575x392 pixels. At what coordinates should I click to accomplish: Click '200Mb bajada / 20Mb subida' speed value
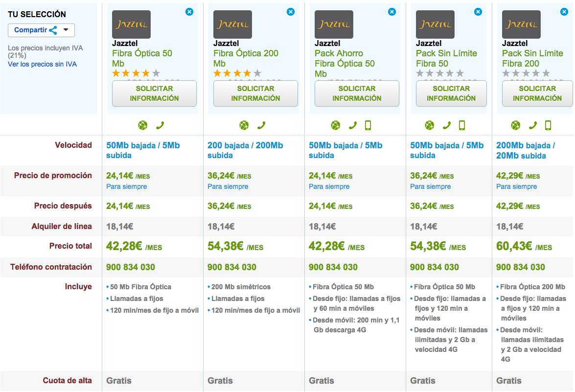[x=526, y=151]
